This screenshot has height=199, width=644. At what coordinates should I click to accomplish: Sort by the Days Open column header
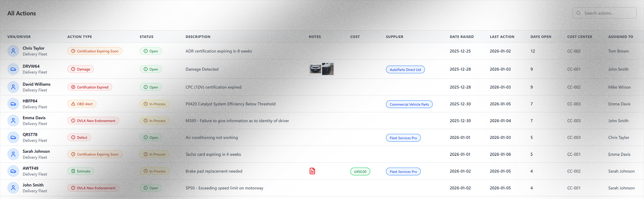[541, 37]
